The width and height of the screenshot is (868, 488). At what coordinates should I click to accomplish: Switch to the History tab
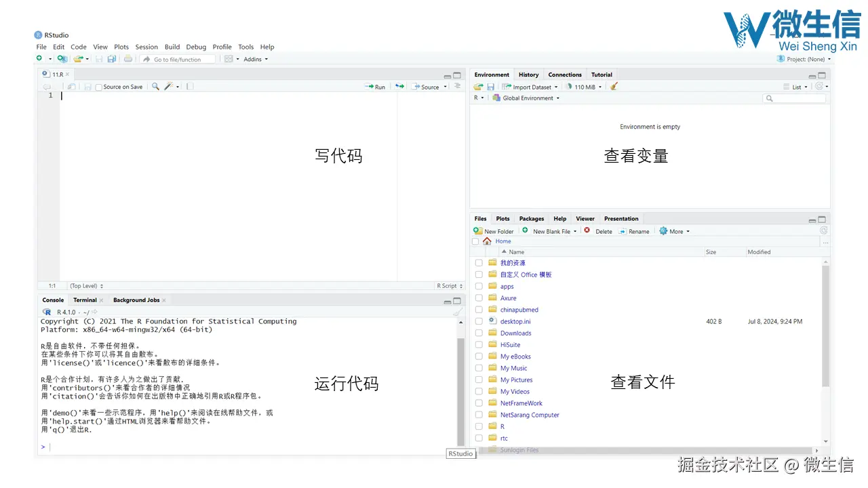point(528,75)
